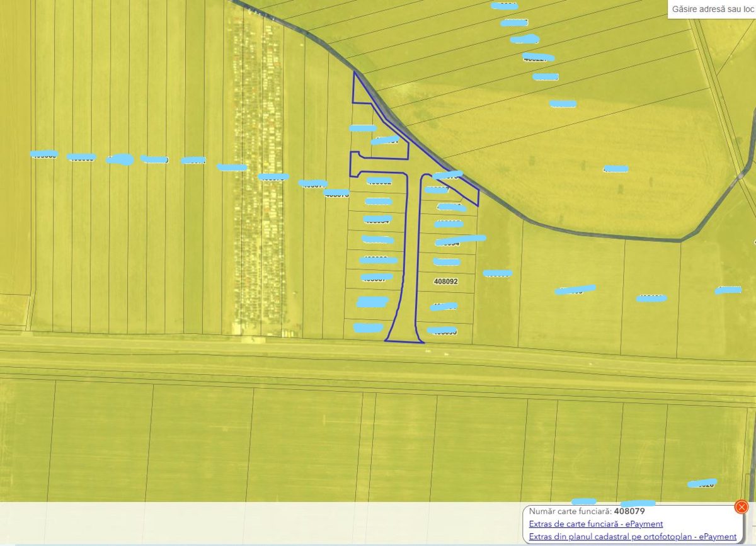Select the parcel labeled 408092
Viewport: 756px width, 546px height.
coord(446,282)
